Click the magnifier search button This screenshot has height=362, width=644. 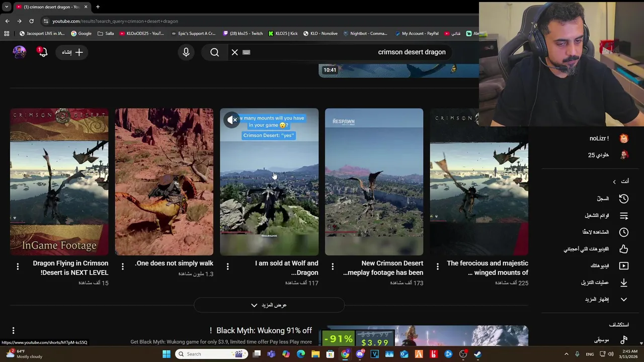pyautogui.click(x=215, y=52)
